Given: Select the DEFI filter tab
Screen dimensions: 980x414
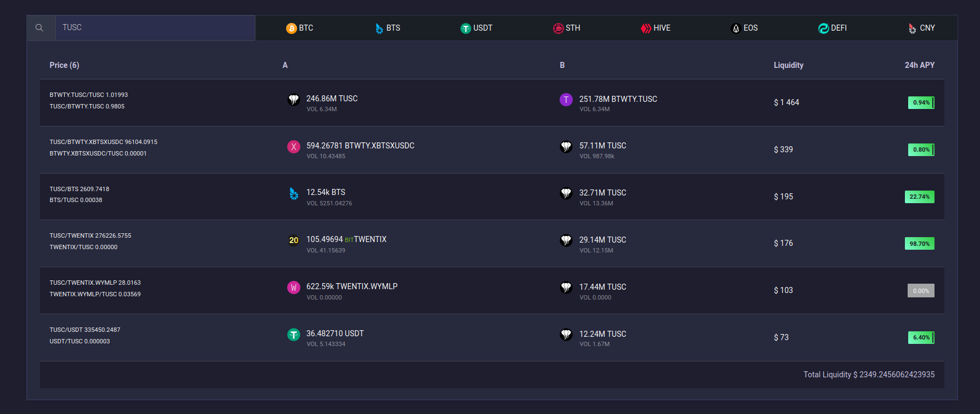Looking at the screenshot, I should coord(833,28).
